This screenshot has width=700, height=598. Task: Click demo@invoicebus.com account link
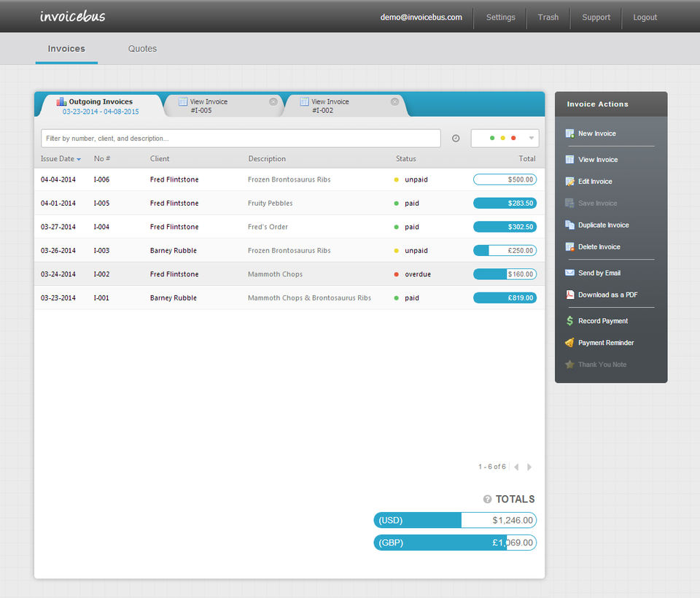(x=421, y=17)
